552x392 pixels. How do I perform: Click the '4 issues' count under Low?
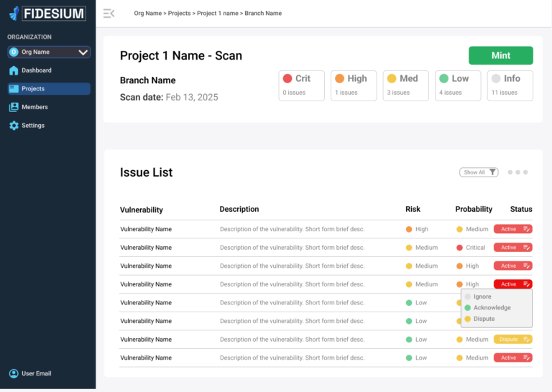click(x=450, y=93)
